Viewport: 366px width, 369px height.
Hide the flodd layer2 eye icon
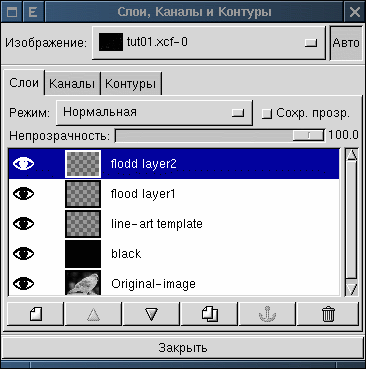23,164
